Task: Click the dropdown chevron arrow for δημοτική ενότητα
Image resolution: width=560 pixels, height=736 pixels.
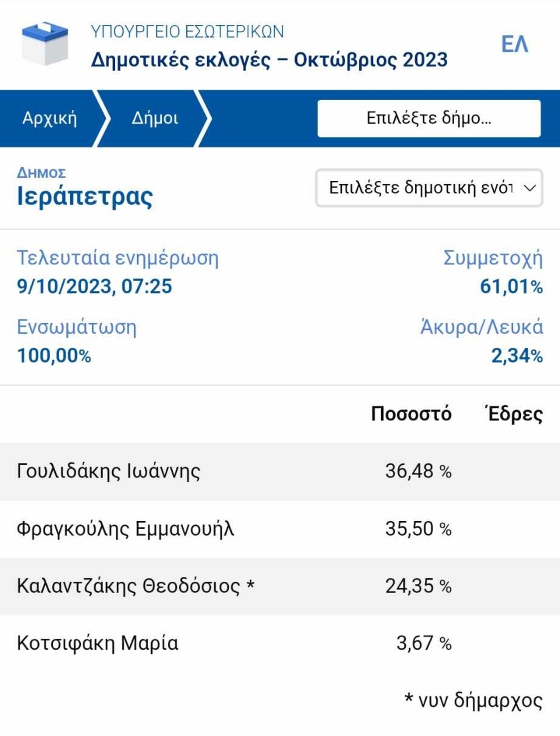Action: coord(530,188)
